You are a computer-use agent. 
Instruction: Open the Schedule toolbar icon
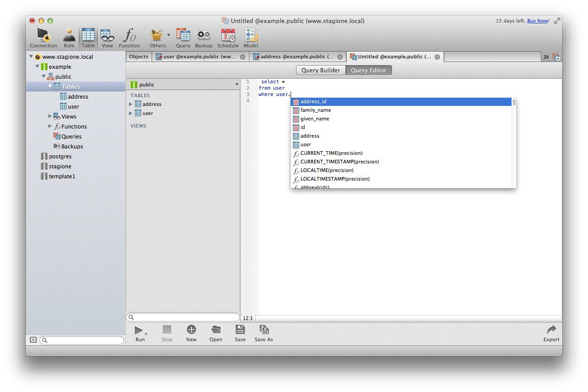tap(228, 38)
